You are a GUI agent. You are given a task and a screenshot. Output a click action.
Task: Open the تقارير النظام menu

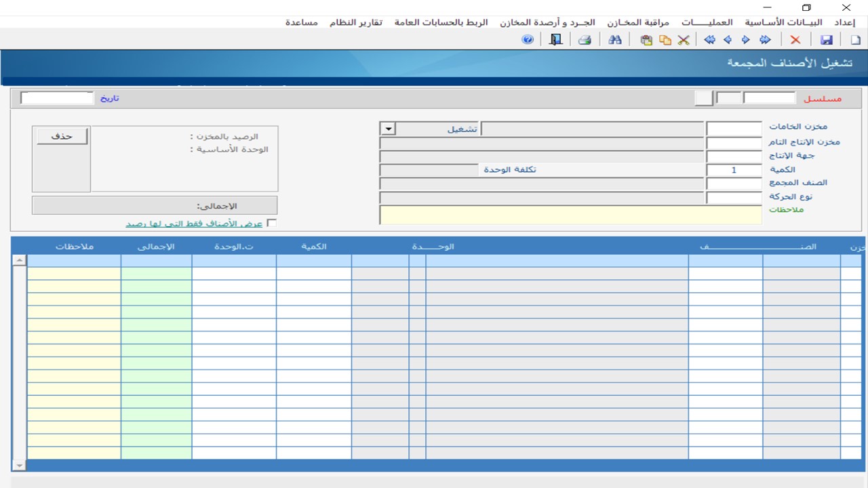(356, 22)
